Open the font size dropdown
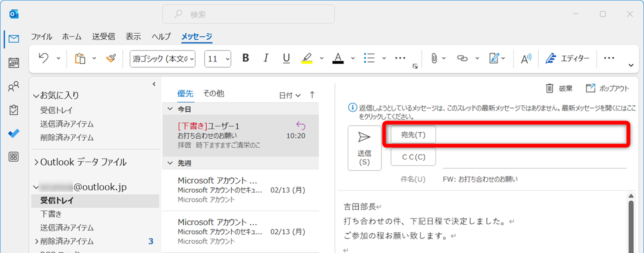 click(218, 59)
